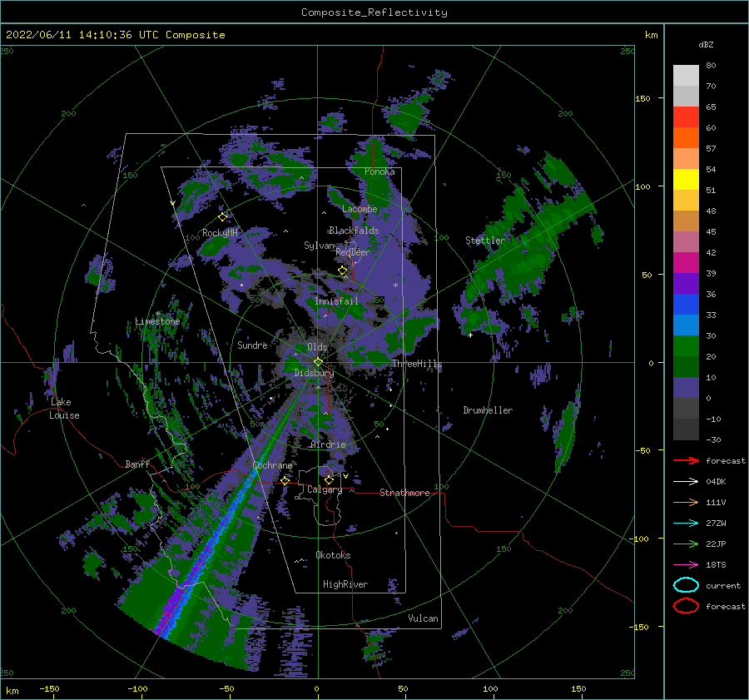Viewport: 749px width, 700px height.
Task: Click the Stettler town label
Action: tap(485, 241)
